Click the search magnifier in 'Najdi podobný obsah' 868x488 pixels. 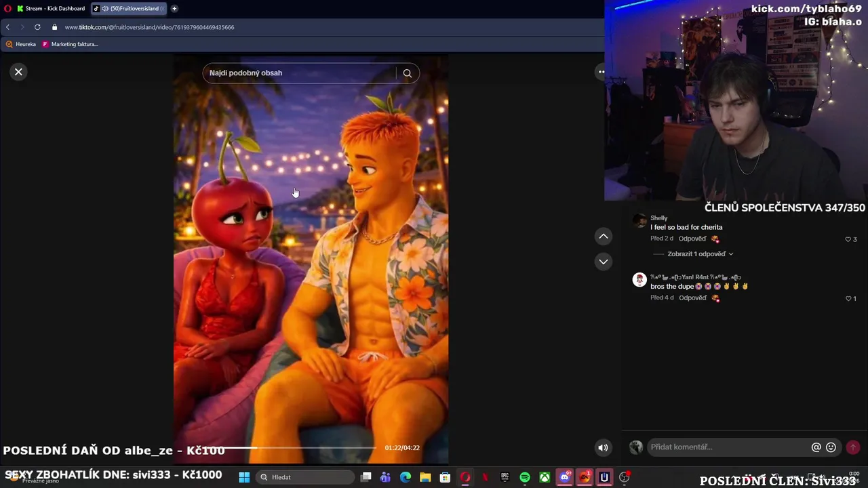407,73
